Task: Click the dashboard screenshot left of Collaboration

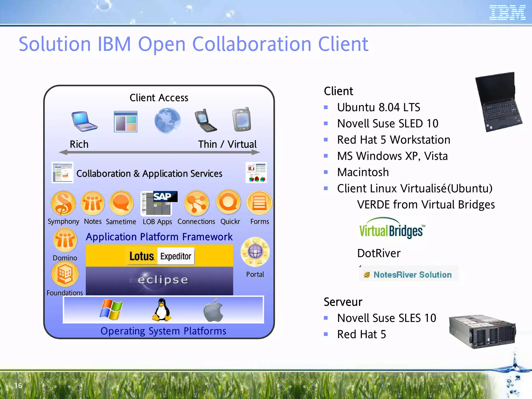Action: point(63,172)
